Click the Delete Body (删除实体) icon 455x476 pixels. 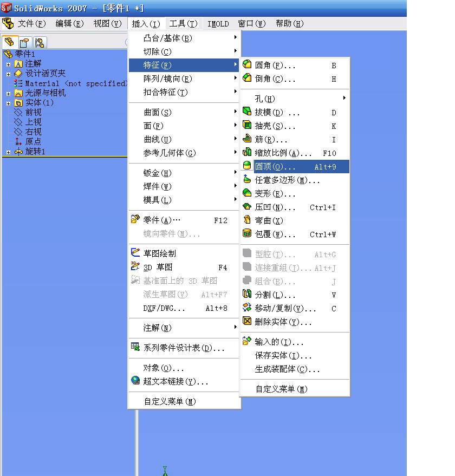[x=247, y=321]
